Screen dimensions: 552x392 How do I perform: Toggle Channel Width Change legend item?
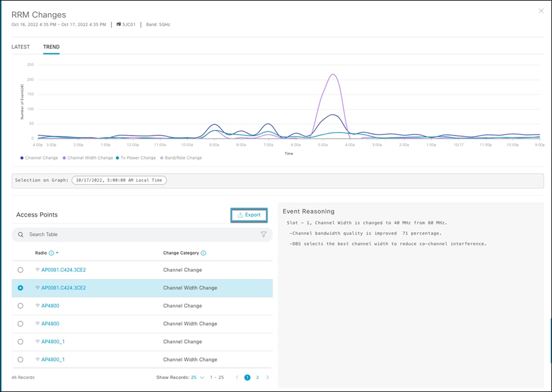88,158
